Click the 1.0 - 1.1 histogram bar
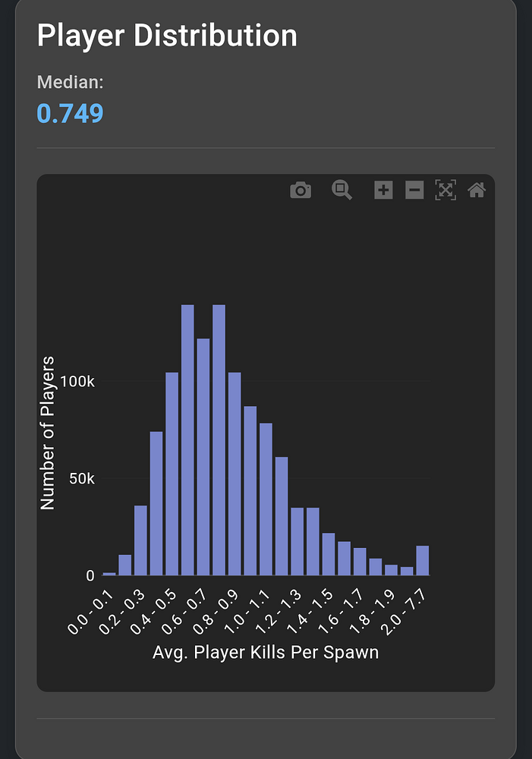Viewport: 532px width, 759px height. (266, 499)
